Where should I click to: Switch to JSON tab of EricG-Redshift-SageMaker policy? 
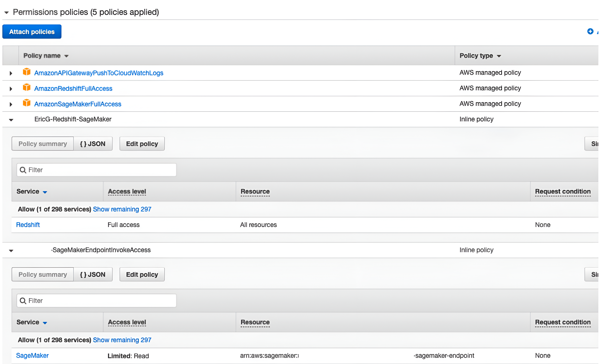(x=93, y=144)
